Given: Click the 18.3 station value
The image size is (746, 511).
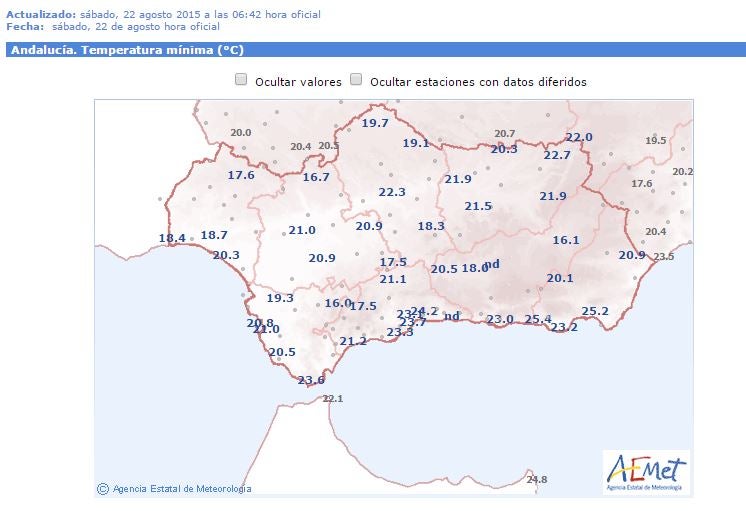Looking at the screenshot, I should (x=431, y=226).
